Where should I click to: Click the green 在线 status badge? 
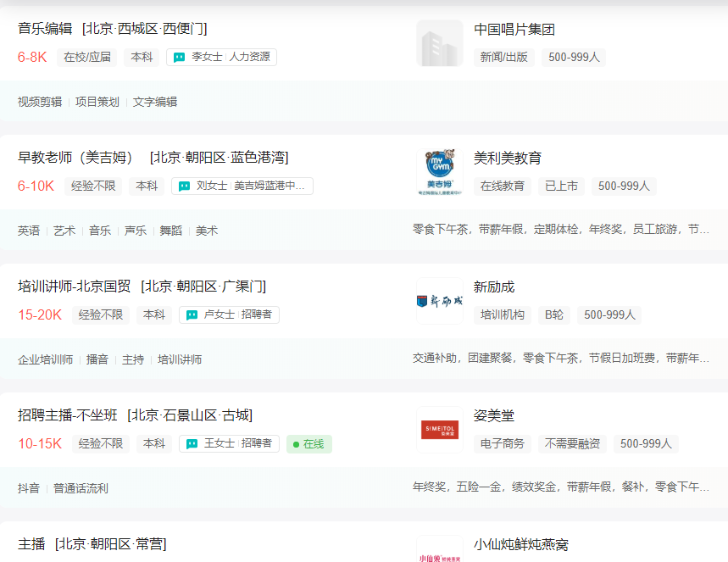pyautogui.click(x=308, y=444)
